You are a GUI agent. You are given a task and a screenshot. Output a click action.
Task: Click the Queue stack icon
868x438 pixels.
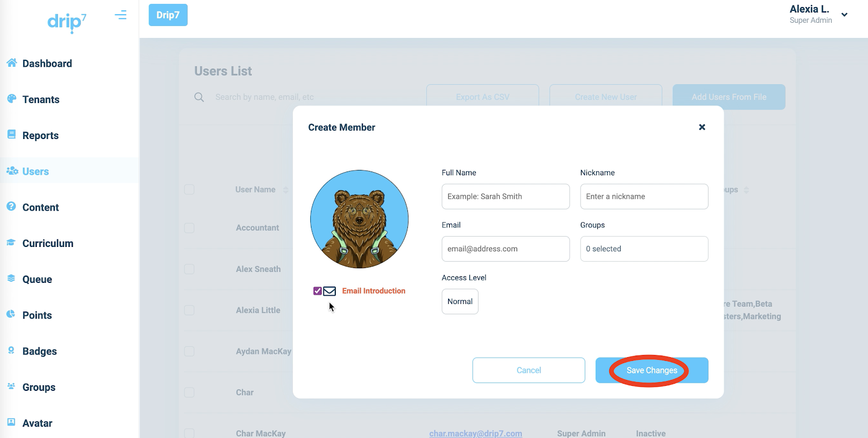(x=11, y=278)
